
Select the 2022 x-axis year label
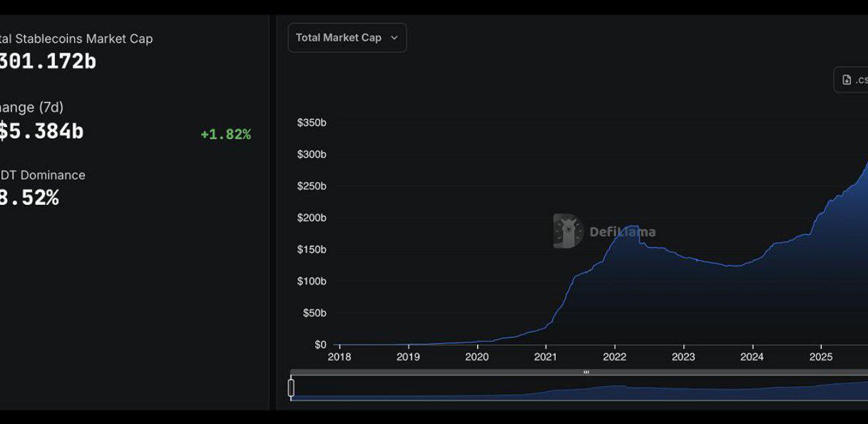click(614, 357)
